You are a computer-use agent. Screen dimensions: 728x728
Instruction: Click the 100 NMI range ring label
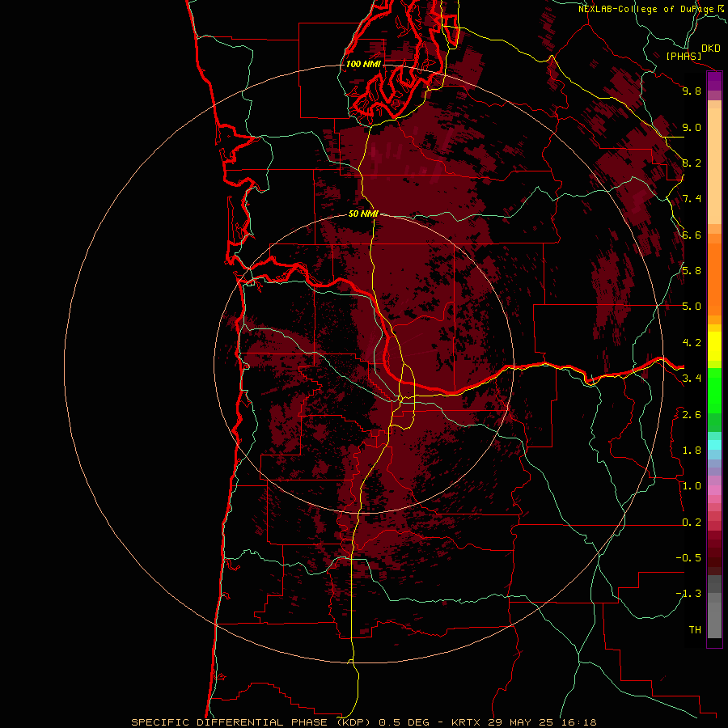point(363,64)
